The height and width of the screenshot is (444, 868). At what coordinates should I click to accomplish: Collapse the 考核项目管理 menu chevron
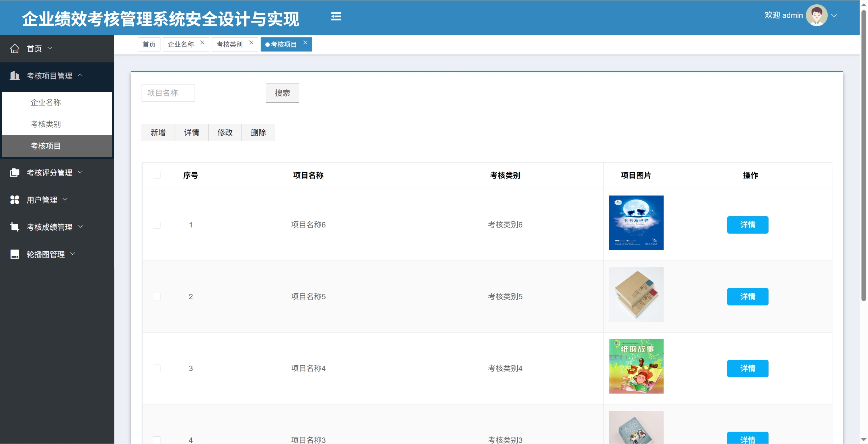(81, 75)
